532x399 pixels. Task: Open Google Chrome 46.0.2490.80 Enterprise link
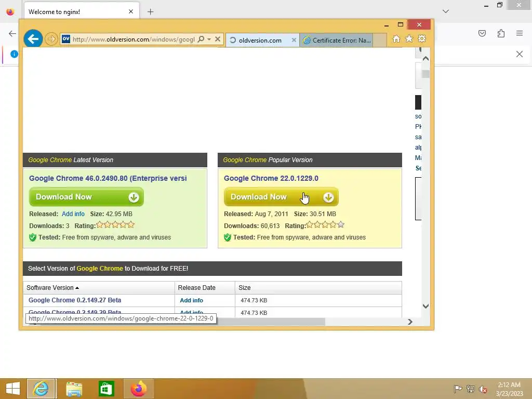108,179
